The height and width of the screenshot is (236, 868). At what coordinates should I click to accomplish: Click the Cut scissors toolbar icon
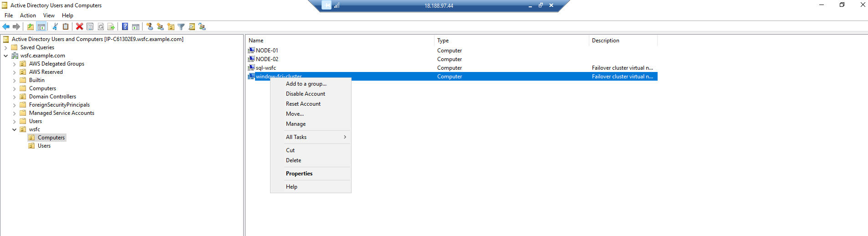coord(55,27)
